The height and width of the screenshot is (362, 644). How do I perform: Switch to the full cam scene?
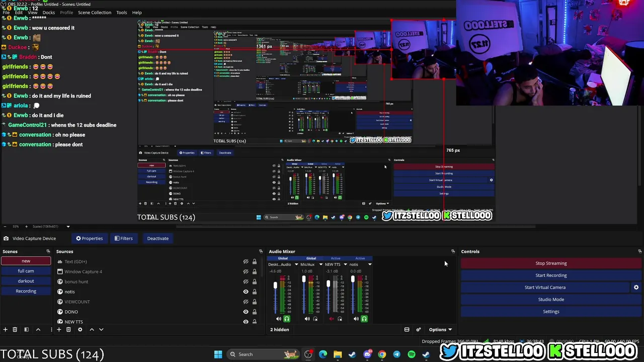click(26, 271)
